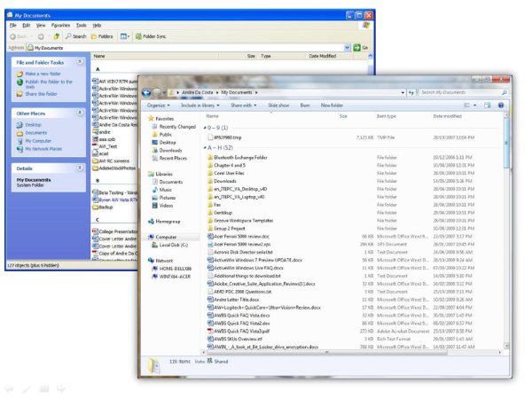Open the Favorites menu in menu bar
Screen dimensions: 532x399
click(60, 26)
